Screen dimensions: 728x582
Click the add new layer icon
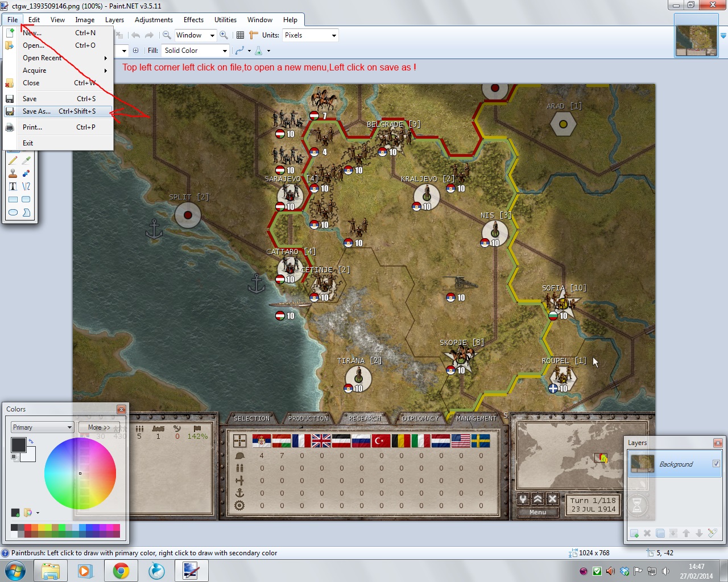click(634, 533)
